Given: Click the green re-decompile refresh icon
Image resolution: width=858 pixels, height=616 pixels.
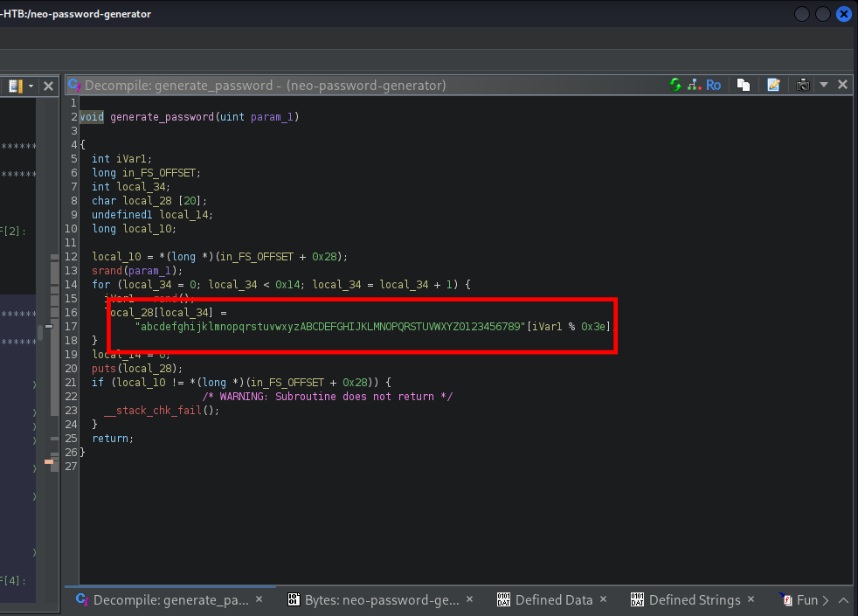Looking at the screenshot, I should click(675, 85).
